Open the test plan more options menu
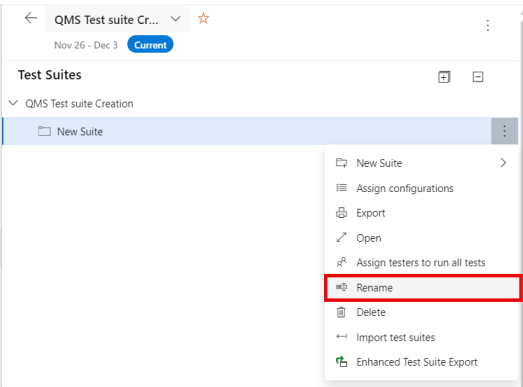 coord(488,25)
